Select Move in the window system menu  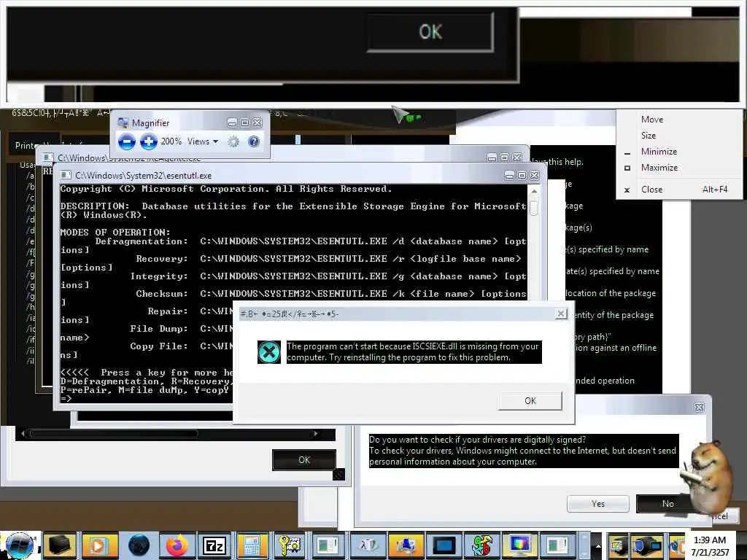pos(651,120)
